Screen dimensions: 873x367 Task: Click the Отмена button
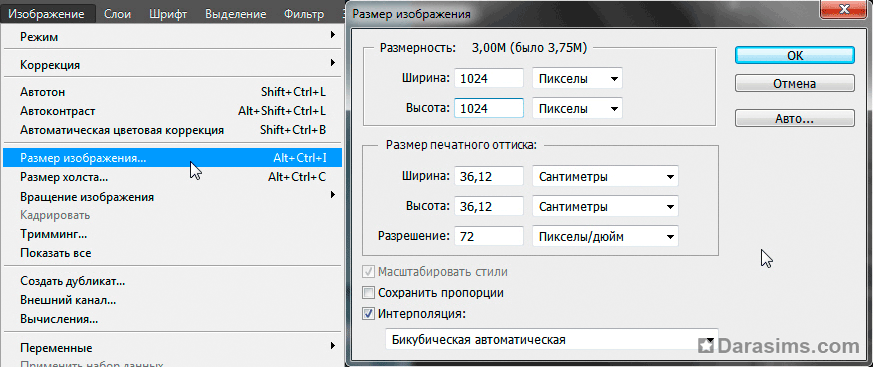[794, 84]
